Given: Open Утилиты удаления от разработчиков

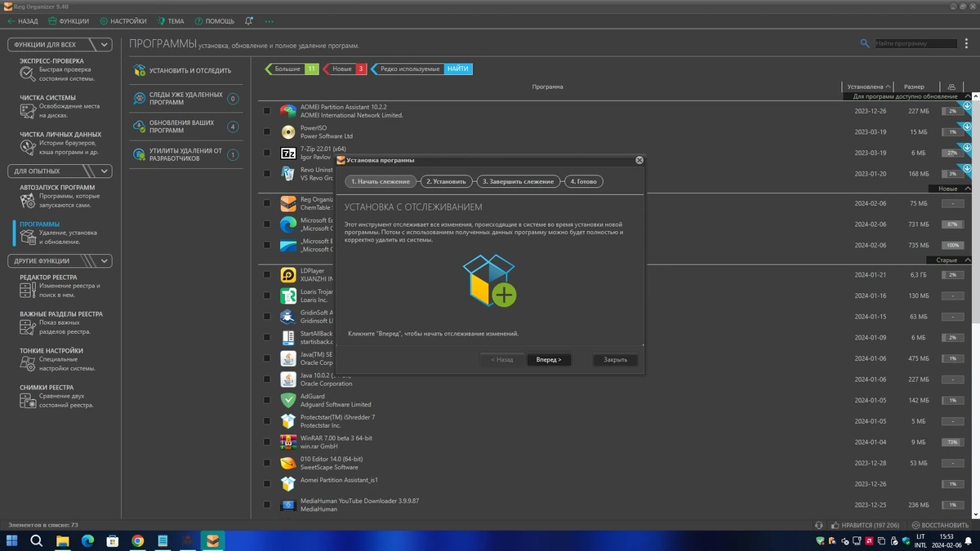Looking at the screenshot, I should (185, 154).
